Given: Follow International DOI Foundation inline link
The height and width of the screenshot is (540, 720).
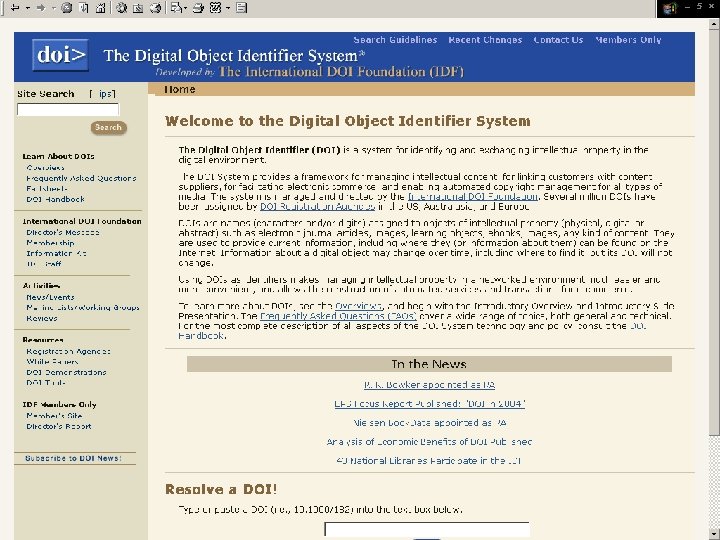Looking at the screenshot, I should [x=472, y=197].
